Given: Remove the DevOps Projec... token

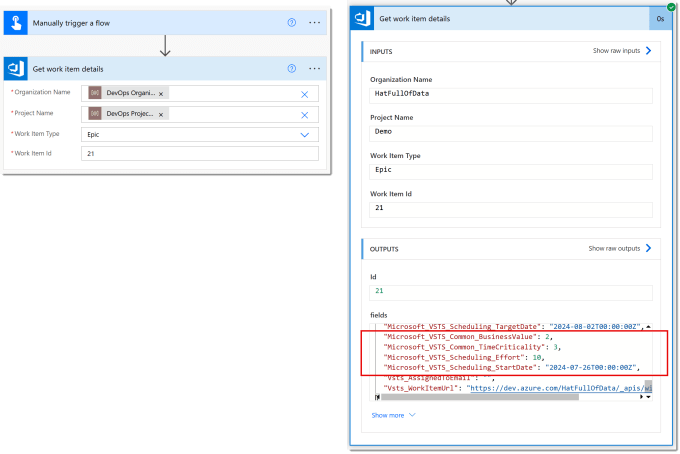Looking at the screenshot, I should coord(161,114).
